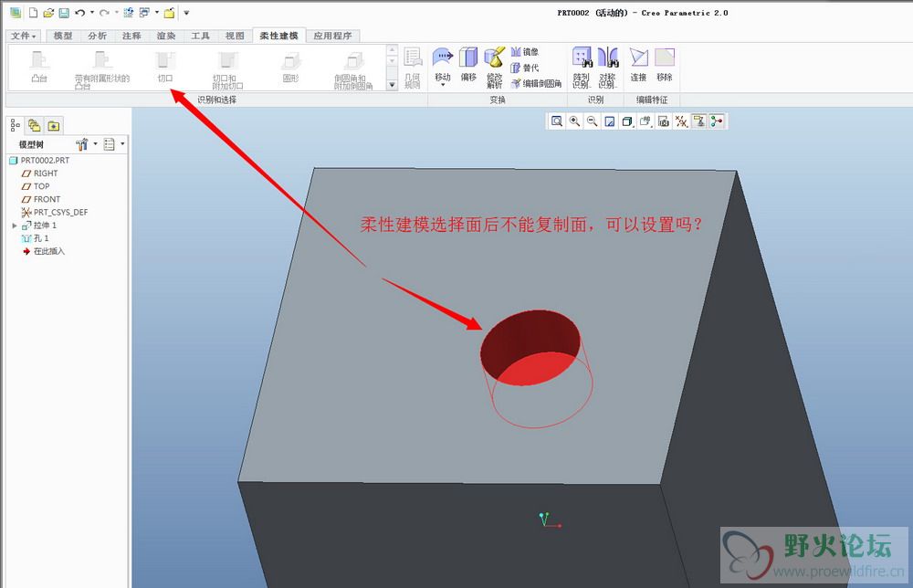913x588 pixels.
Task: Click the 移动 Move tool
Action: tap(443, 64)
